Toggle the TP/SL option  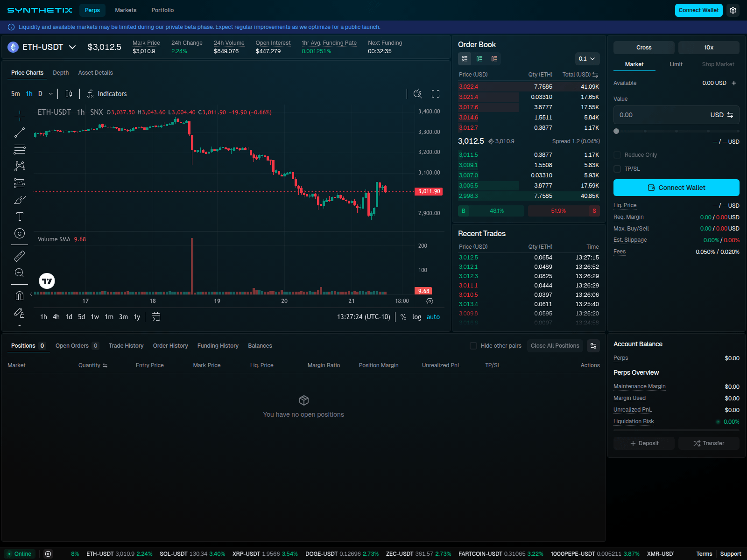click(617, 169)
